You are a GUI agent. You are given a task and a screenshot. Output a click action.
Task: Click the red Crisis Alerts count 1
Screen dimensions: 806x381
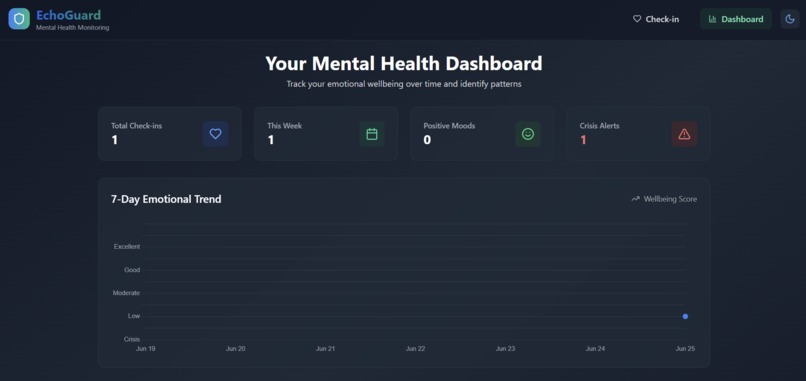point(583,140)
